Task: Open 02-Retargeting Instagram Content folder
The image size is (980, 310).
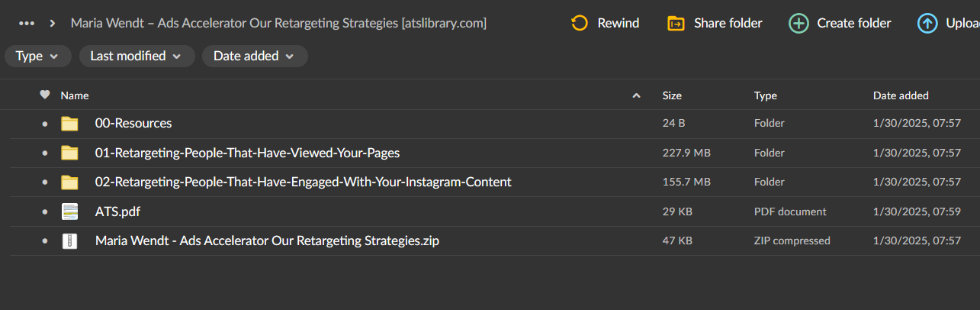Action: [x=303, y=182]
